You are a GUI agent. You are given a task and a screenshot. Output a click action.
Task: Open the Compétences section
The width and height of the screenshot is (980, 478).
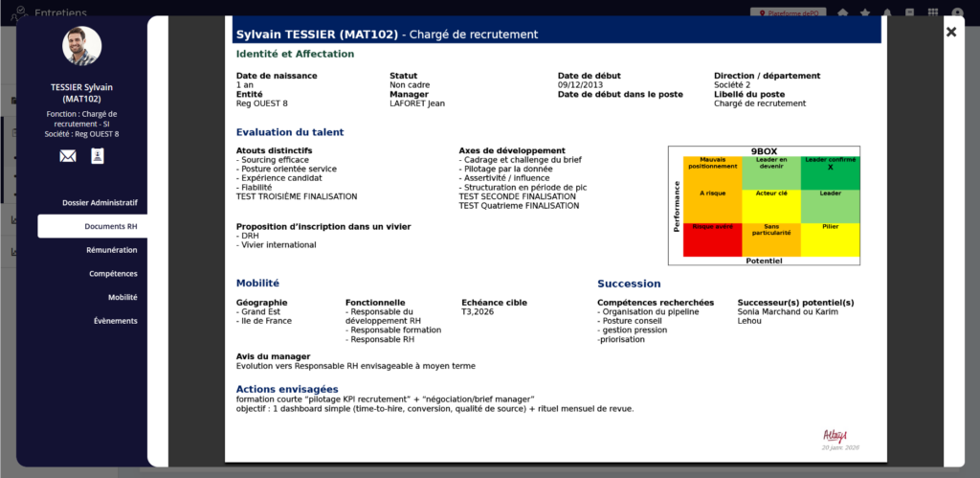click(113, 274)
